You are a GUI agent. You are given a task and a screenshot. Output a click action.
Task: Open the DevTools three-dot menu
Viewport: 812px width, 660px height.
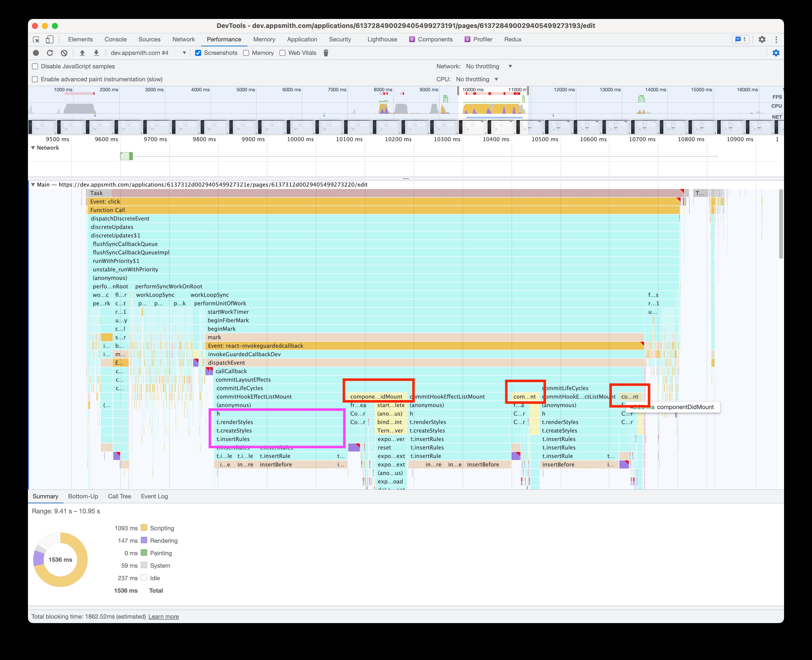point(776,40)
